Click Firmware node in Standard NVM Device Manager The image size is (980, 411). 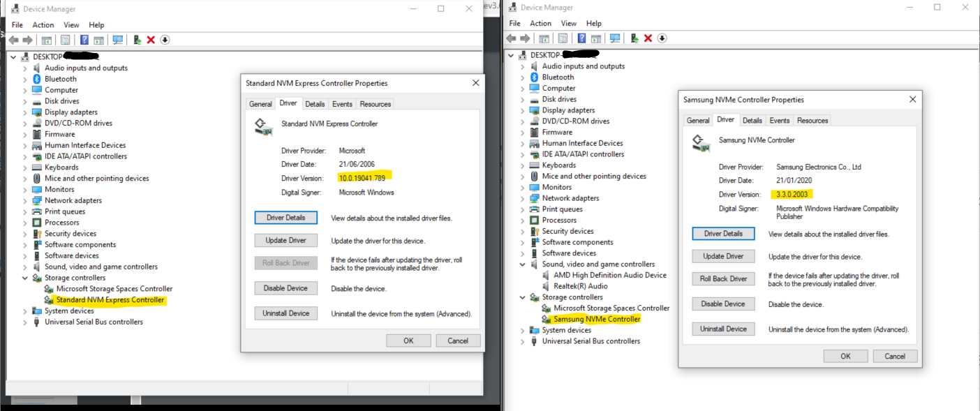pos(59,134)
